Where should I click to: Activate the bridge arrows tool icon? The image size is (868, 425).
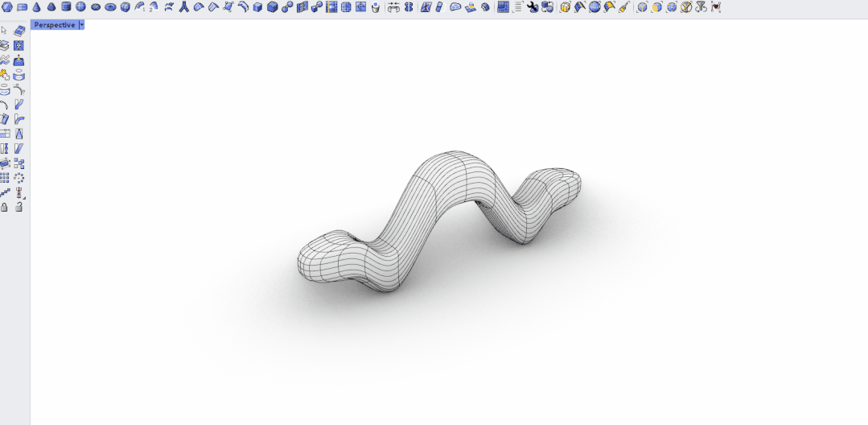tap(393, 7)
